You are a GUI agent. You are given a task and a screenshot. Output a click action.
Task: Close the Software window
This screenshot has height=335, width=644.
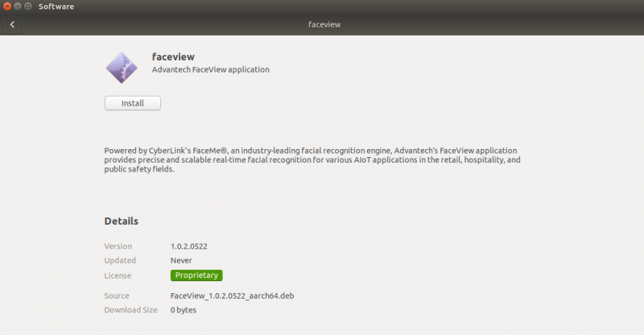tap(6, 6)
